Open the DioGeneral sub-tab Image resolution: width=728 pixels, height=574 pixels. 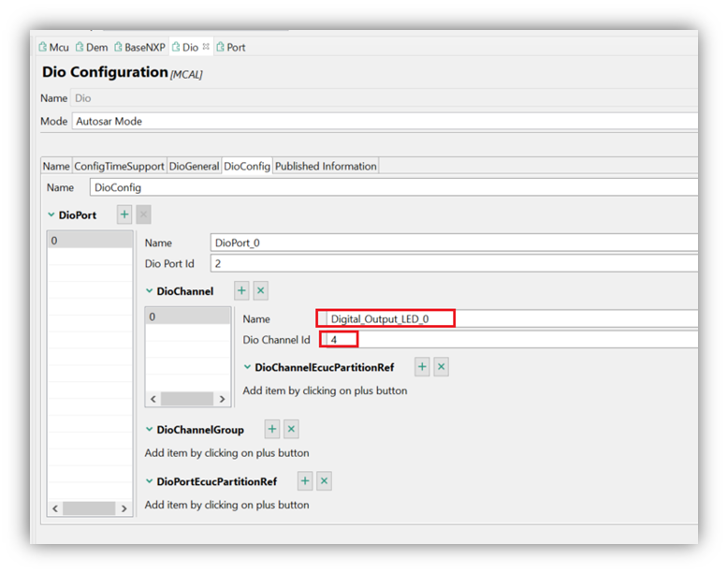194,167
